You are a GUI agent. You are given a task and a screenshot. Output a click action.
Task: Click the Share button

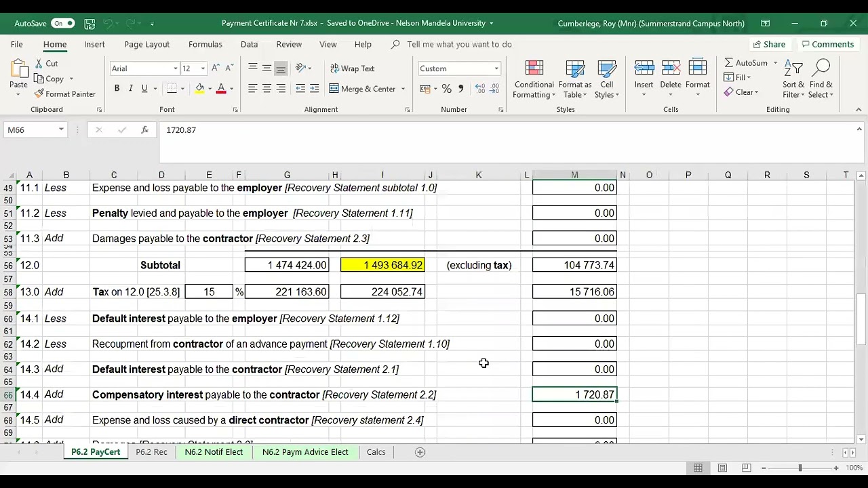pyautogui.click(x=768, y=44)
